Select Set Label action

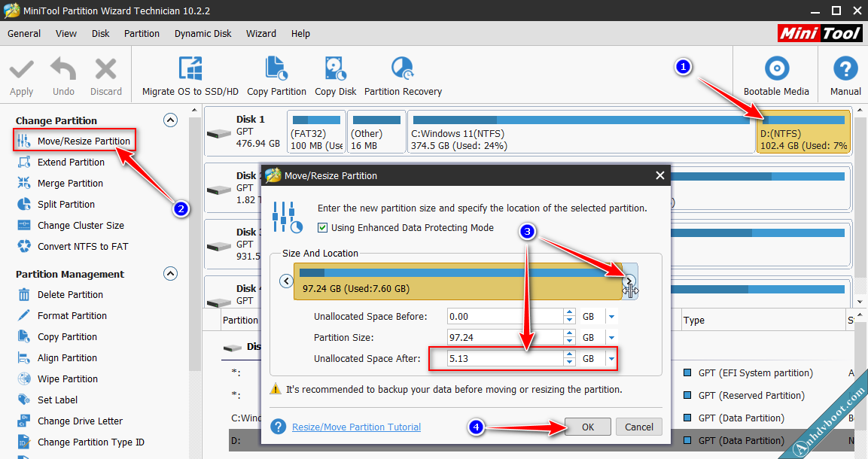[x=47, y=400]
